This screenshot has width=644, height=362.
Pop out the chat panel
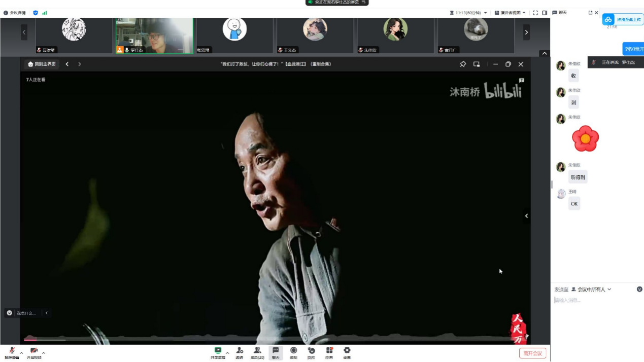click(590, 13)
